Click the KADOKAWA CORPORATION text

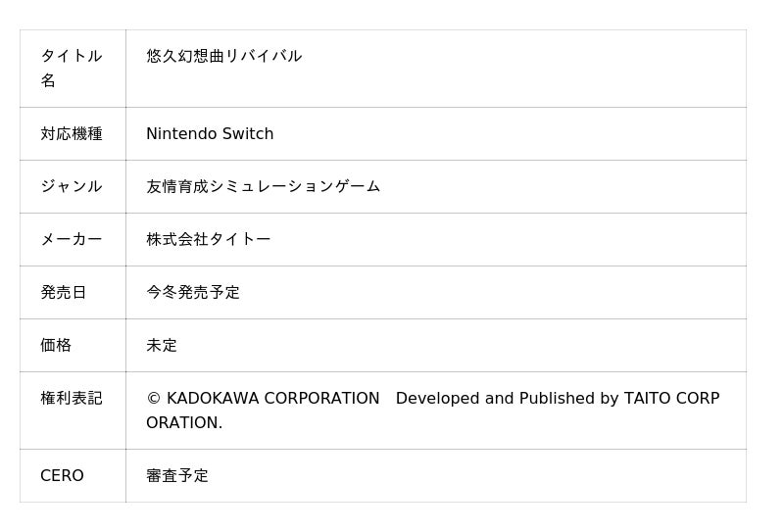[x=272, y=399]
